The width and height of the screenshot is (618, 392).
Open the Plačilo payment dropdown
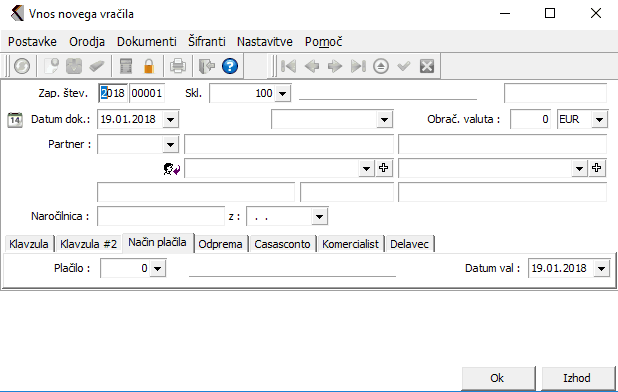point(157,269)
